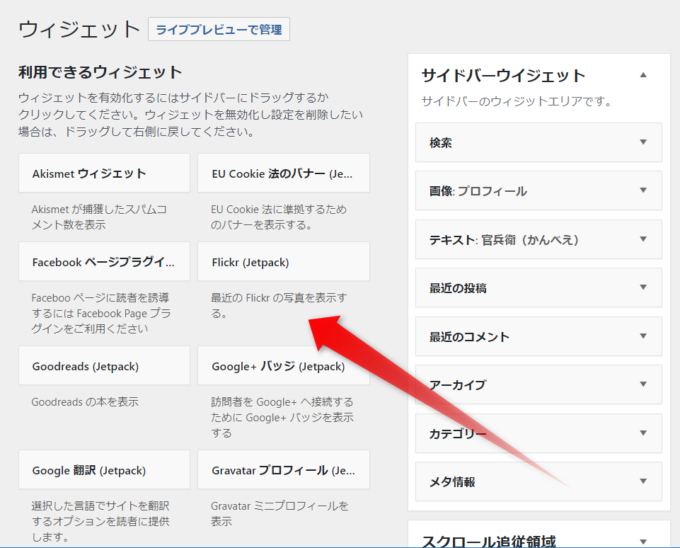Image resolution: width=680 pixels, height=548 pixels.
Task: Select the Google+ バッジ (Jetpack) widget
Action: tap(283, 367)
